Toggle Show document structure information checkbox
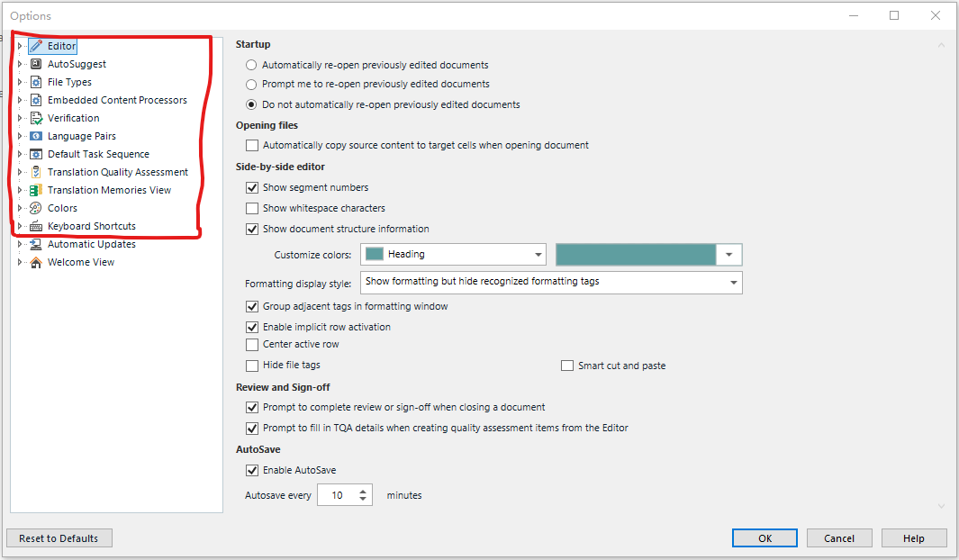Screen dimensions: 959x560 (x=252, y=230)
